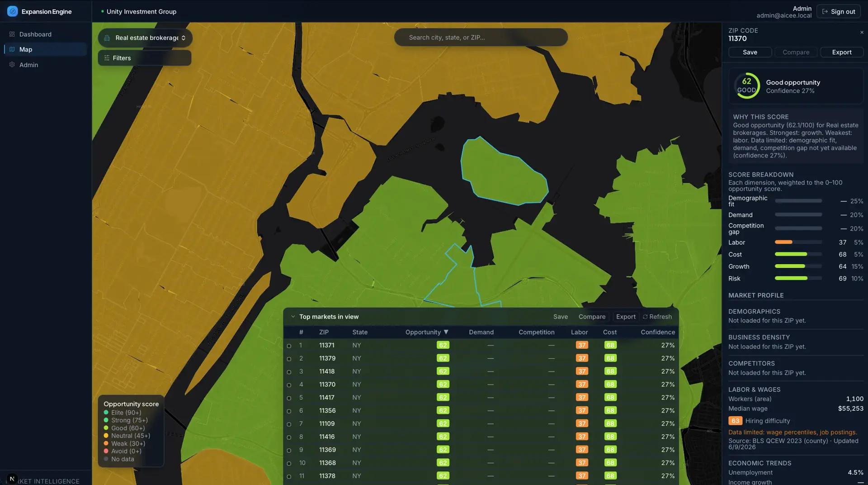Select the row checkbox for ZIP 11416
Viewport: 868px width, 485px height.
[289, 437]
